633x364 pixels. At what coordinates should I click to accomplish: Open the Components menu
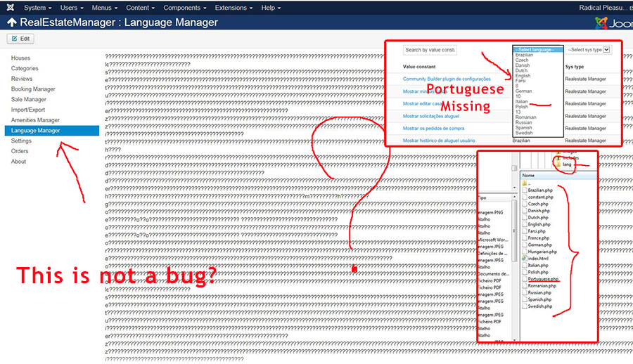click(x=184, y=8)
